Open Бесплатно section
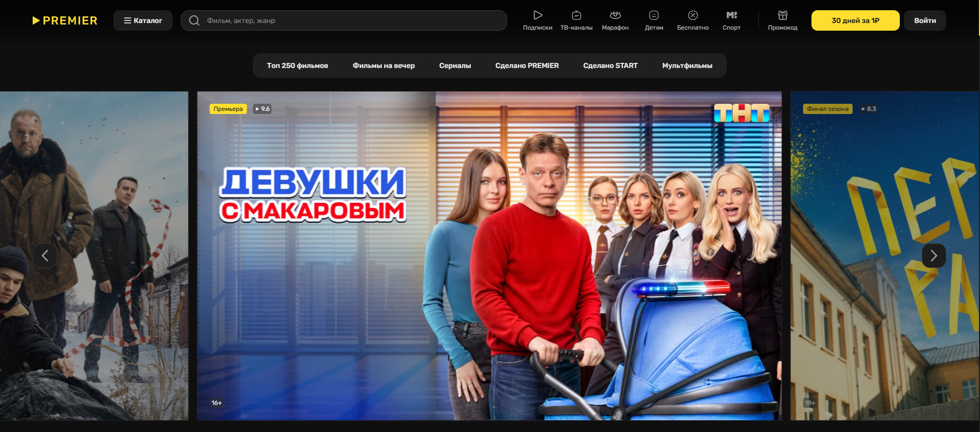 click(693, 20)
